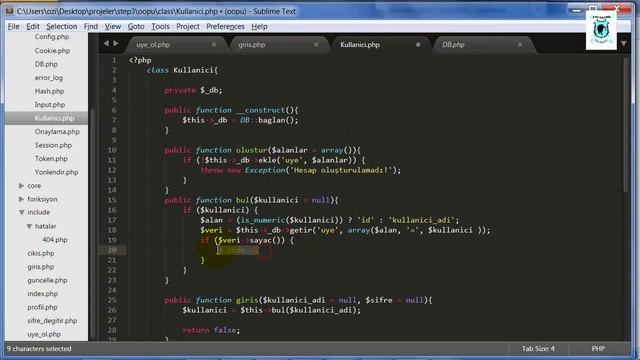Open 404.php in the sidebar
Viewport: 640px width, 360px height.
(x=55, y=240)
